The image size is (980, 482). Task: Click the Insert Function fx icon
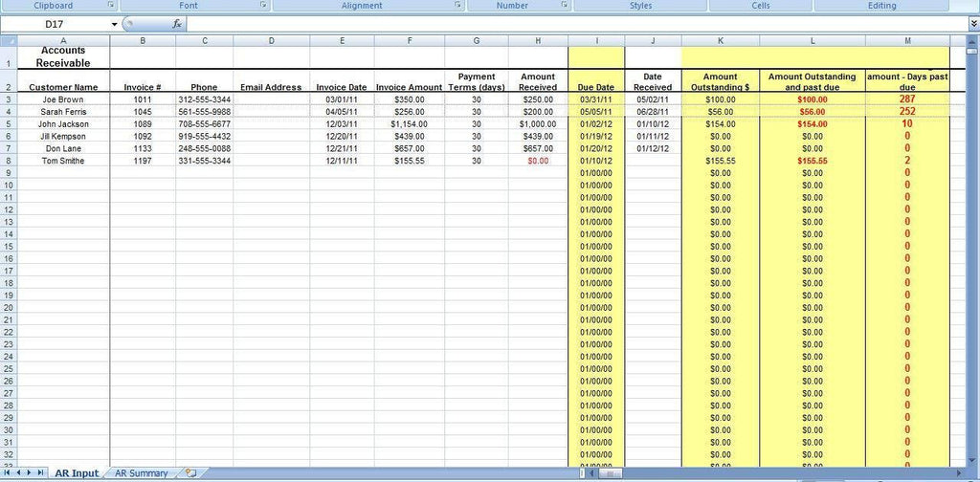177,24
